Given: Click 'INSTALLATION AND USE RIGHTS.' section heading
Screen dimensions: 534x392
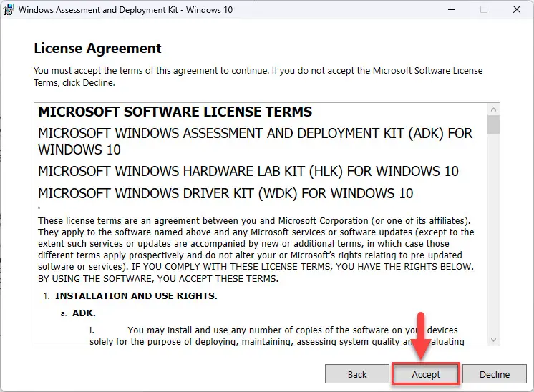Looking at the screenshot, I should [136, 295].
